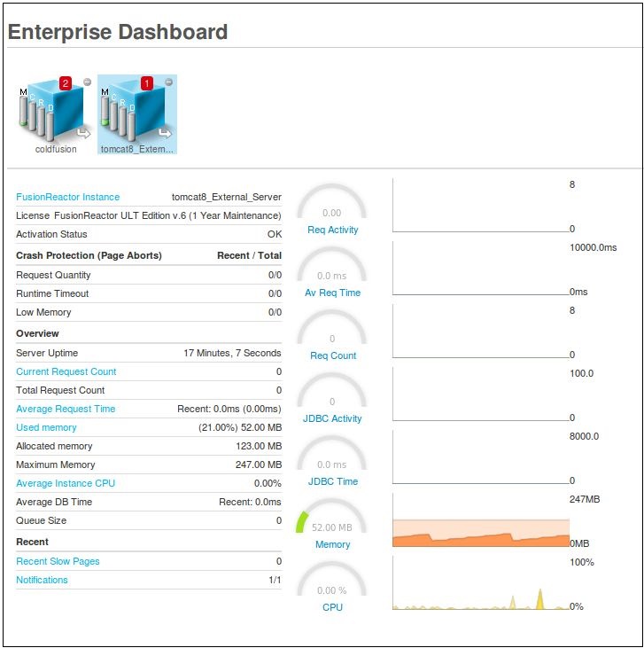Click the 'OK' activation status value
644x648 pixels.
tap(275, 234)
